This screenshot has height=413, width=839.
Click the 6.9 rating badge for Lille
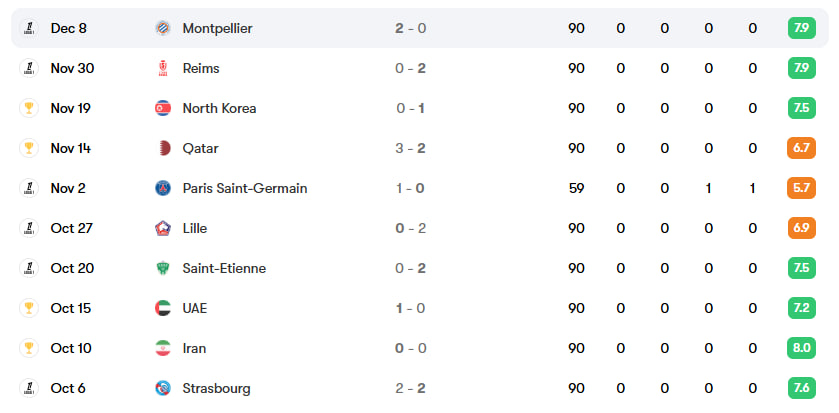click(x=802, y=228)
